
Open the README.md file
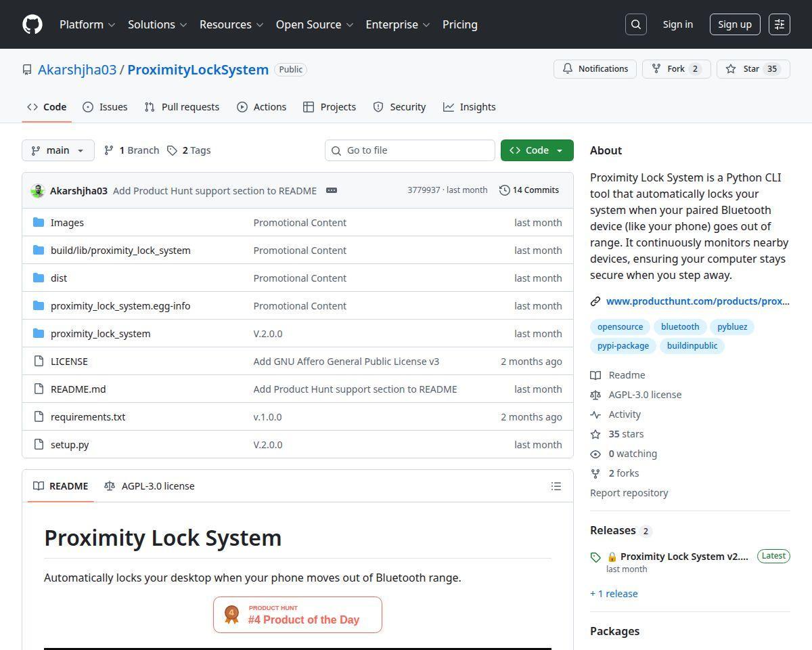78,389
